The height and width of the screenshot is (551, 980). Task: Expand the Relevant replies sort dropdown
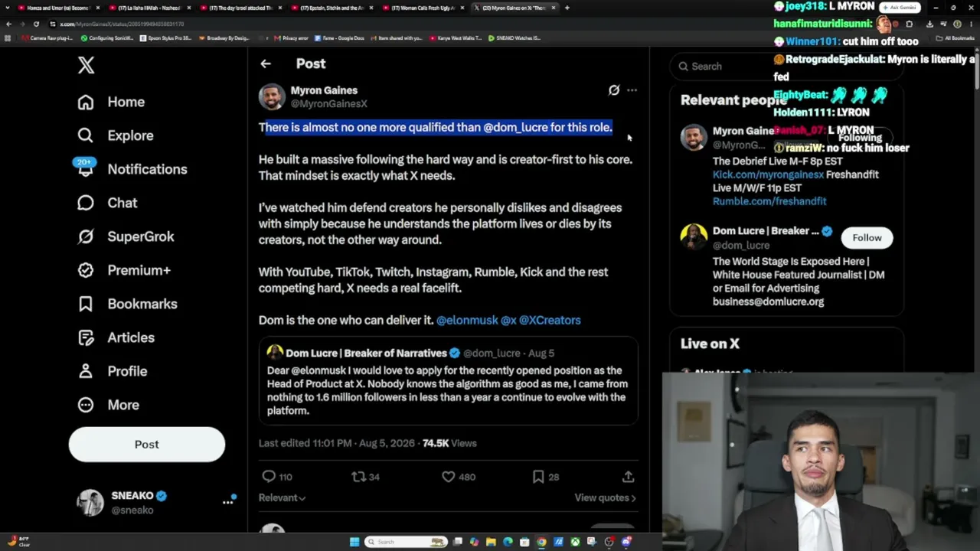[282, 497]
